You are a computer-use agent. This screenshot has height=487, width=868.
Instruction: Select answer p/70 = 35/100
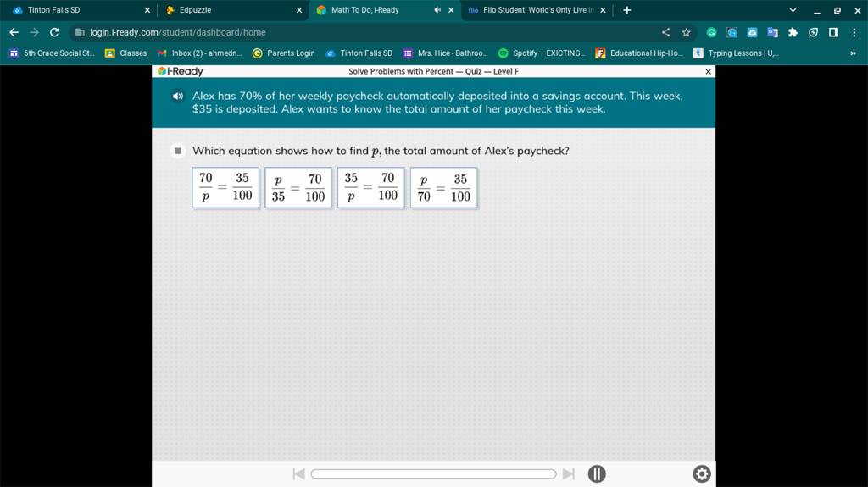(x=444, y=188)
